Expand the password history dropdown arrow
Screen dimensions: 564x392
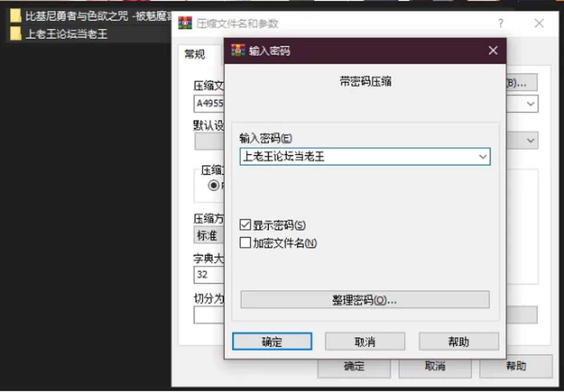coord(483,157)
